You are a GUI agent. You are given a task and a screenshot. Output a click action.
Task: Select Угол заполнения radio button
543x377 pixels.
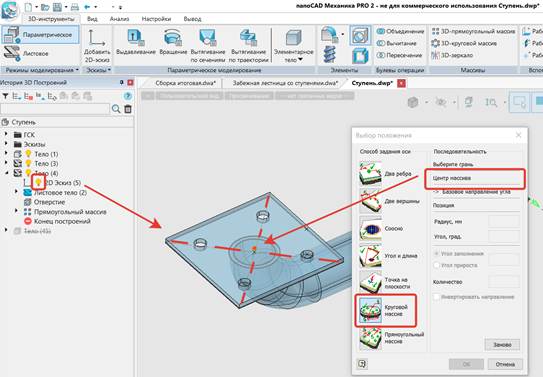point(437,254)
